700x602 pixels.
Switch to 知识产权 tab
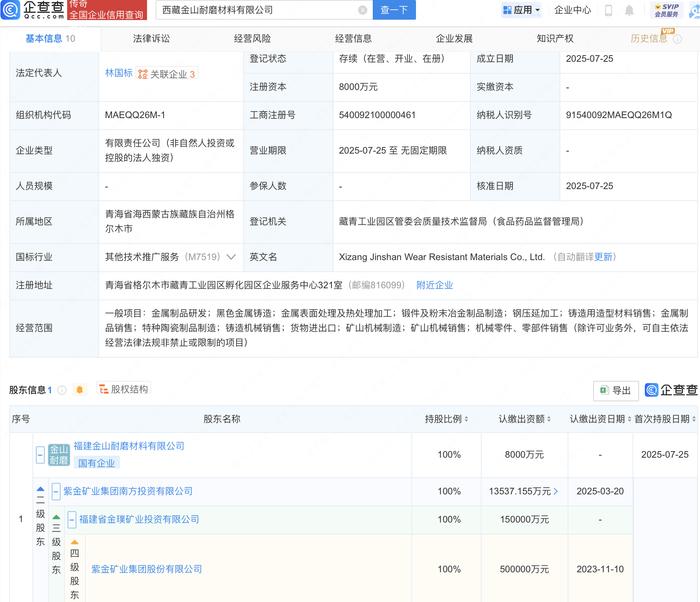[555, 38]
